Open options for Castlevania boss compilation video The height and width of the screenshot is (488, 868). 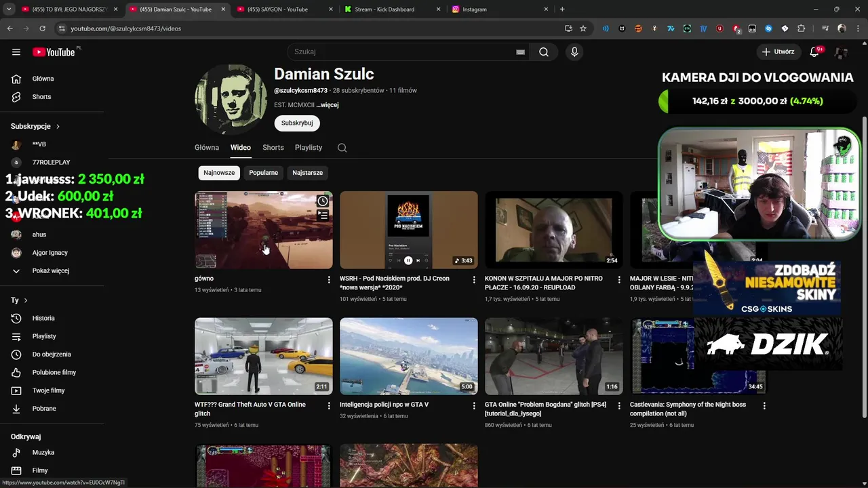(764, 405)
